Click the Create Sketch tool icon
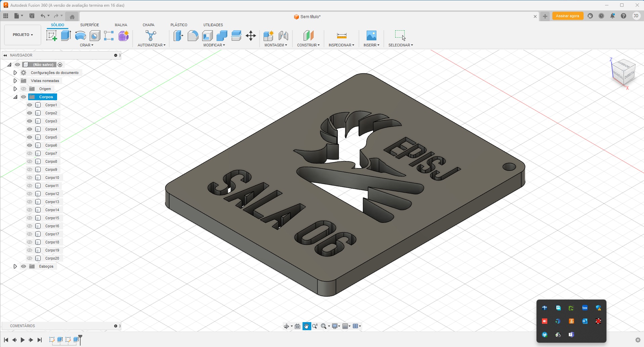Image resolution: width=644 pixels, height=347 pixels. [51, 36]
